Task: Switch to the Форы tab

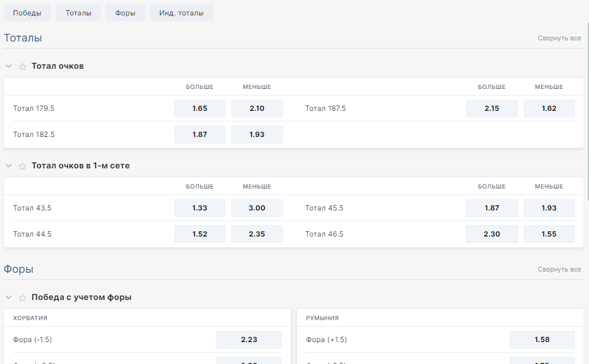Action: point(125,13)
